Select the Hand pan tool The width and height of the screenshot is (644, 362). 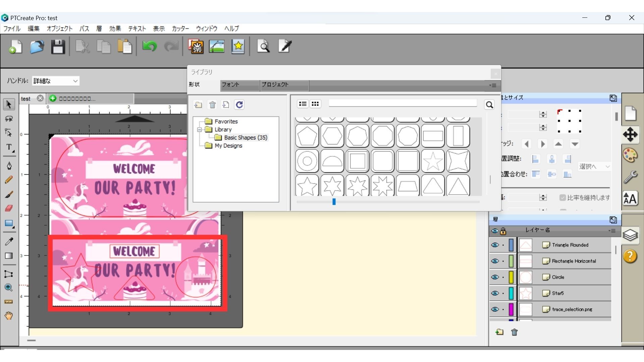click(9, 316)
